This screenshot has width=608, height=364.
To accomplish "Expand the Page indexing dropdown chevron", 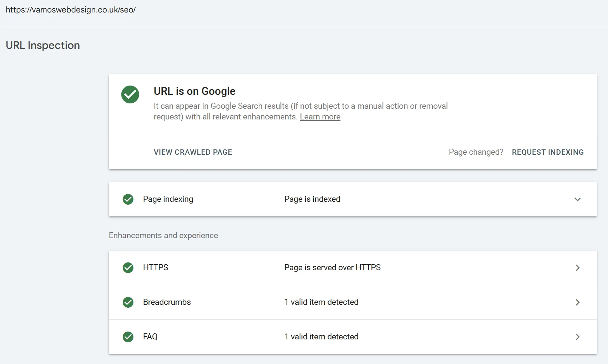I will click(578, 199).
